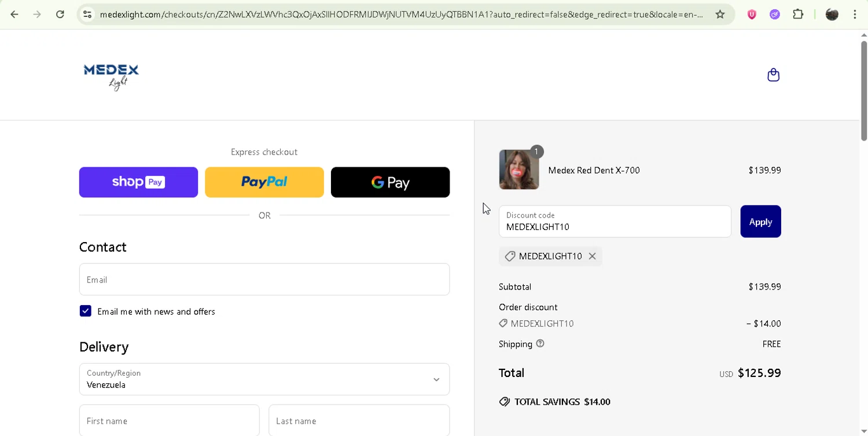Expand the Country/Region dropdown
868x436 pixels.
[264, 379]
